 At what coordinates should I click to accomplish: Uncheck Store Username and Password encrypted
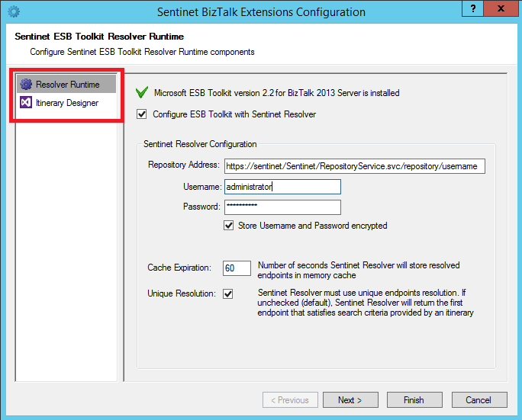pos(229,226)
